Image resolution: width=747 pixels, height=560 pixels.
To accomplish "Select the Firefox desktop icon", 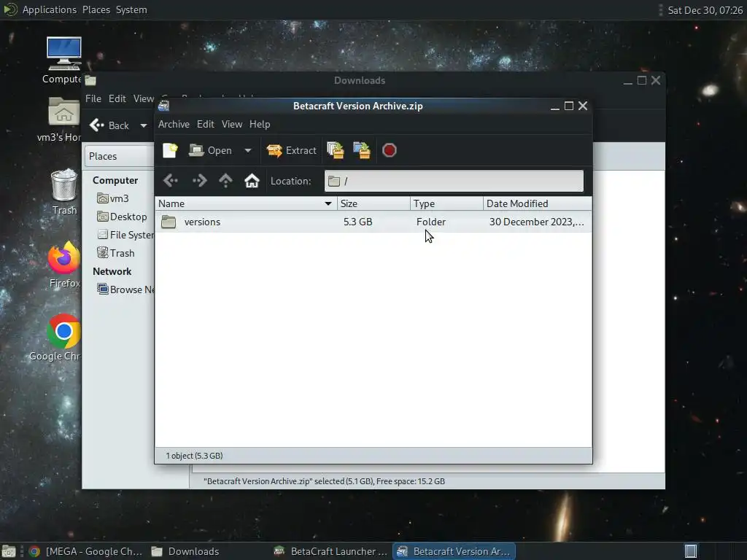I will pos(64,264).
